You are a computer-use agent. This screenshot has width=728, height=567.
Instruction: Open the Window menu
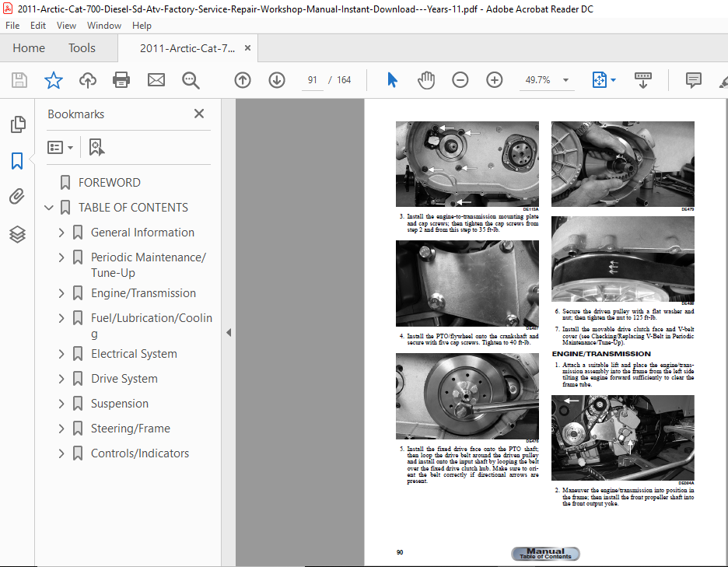pyautogui.click(x=104, y=26)
